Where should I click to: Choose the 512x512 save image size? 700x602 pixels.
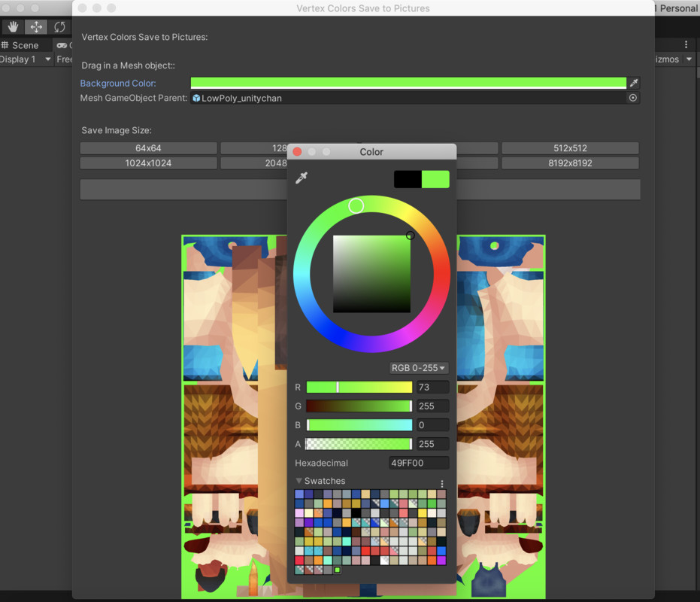point(570,147)
